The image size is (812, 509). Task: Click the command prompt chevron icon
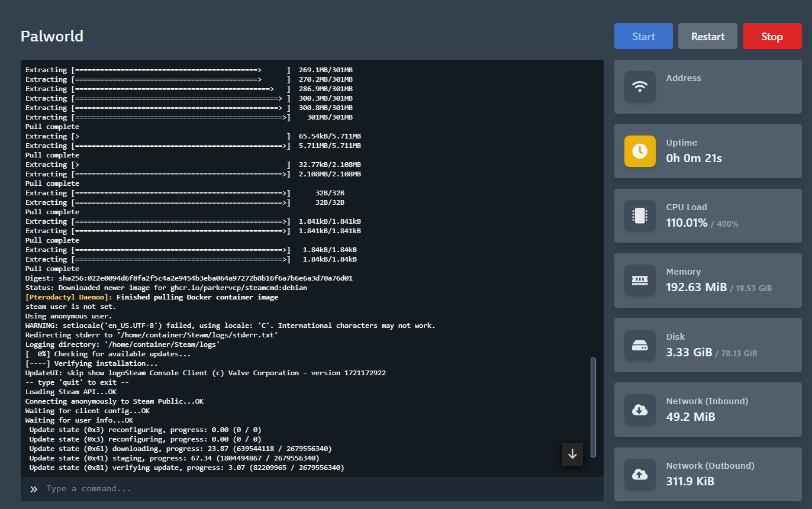coord(34,489)
